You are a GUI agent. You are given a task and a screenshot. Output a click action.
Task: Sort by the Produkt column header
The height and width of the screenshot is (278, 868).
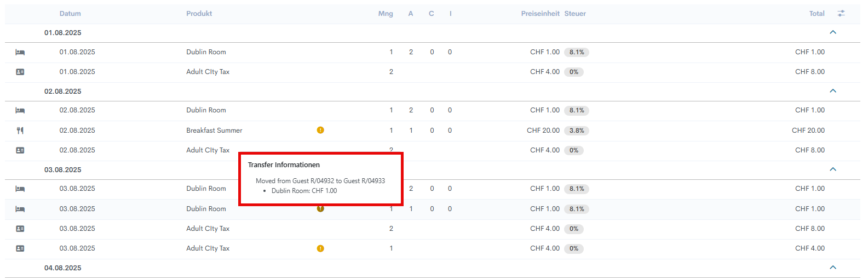(199, 14)
